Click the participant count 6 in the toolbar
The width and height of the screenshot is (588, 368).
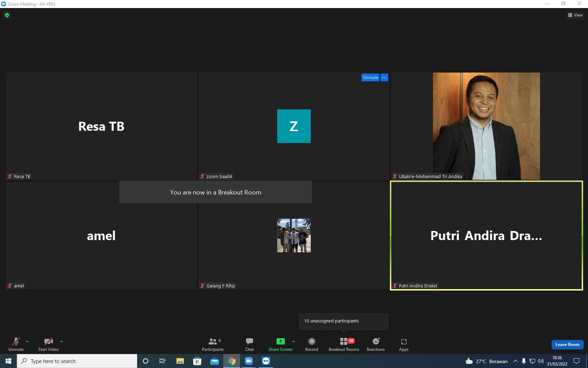(x=219, y=340)
